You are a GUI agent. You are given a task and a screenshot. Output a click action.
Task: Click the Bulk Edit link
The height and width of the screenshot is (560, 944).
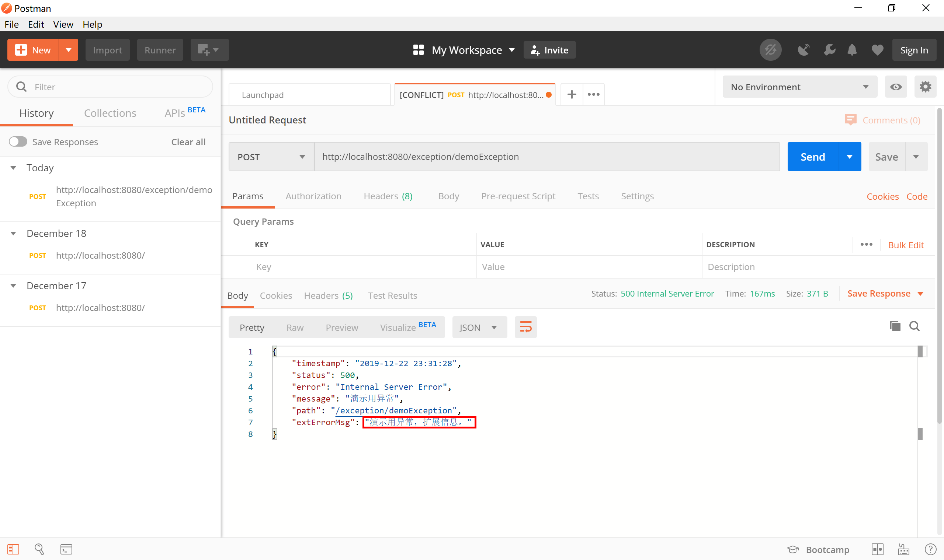(x=905, y=245)
